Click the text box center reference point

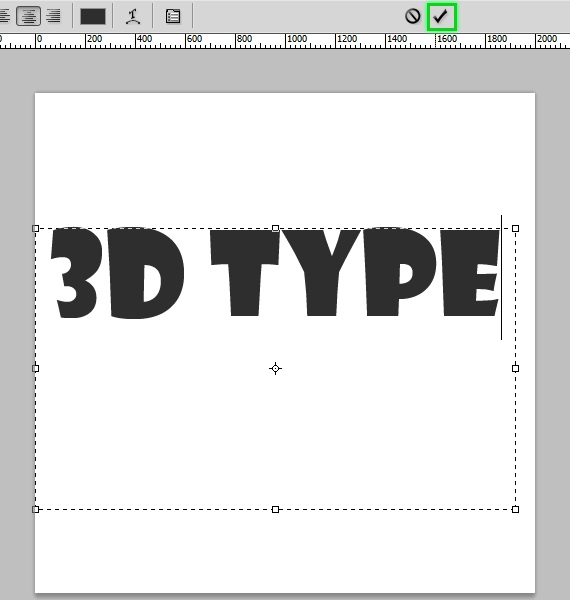pyautogui.click(x=275, y=368)
